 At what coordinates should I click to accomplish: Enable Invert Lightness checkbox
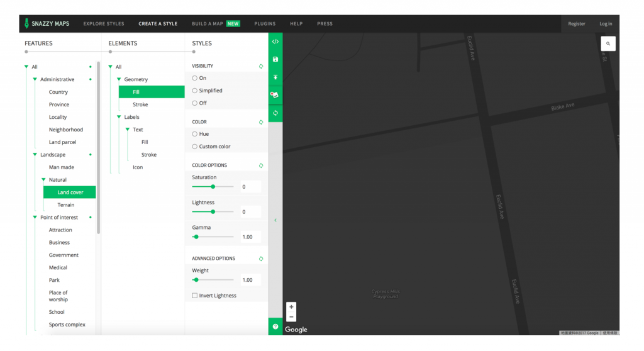coord(195,296)
